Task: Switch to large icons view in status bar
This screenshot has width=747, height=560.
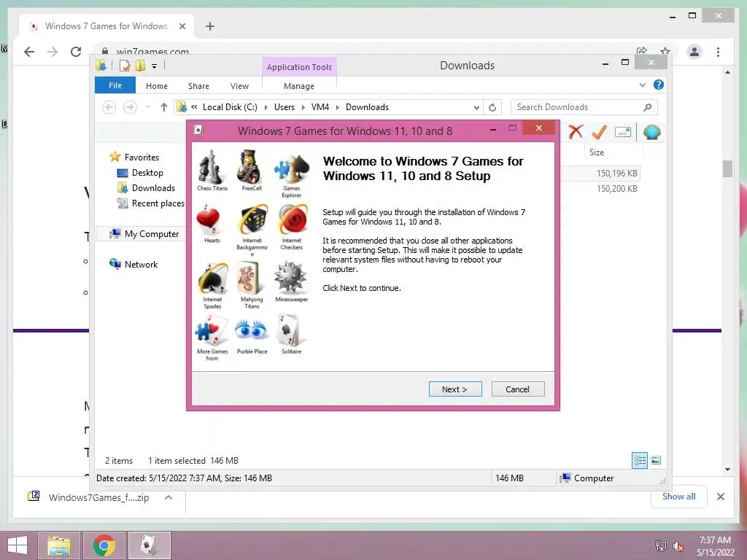Action: [x=656, y=460]
